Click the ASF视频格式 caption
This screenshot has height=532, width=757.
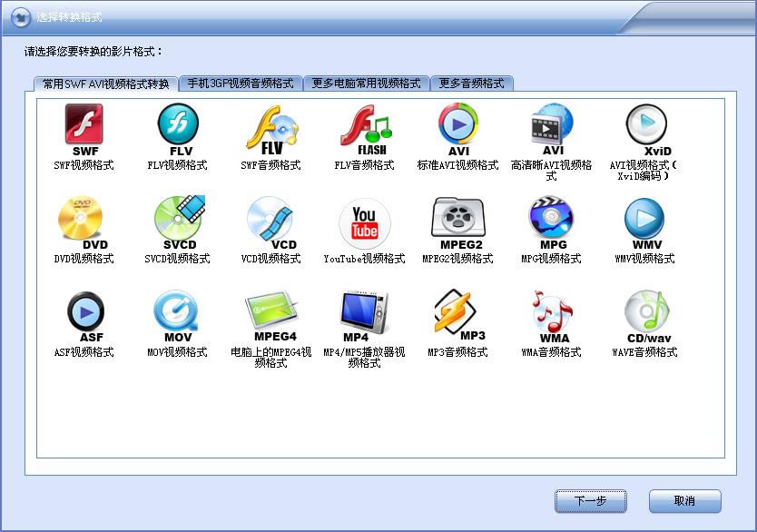pos(84,352)
